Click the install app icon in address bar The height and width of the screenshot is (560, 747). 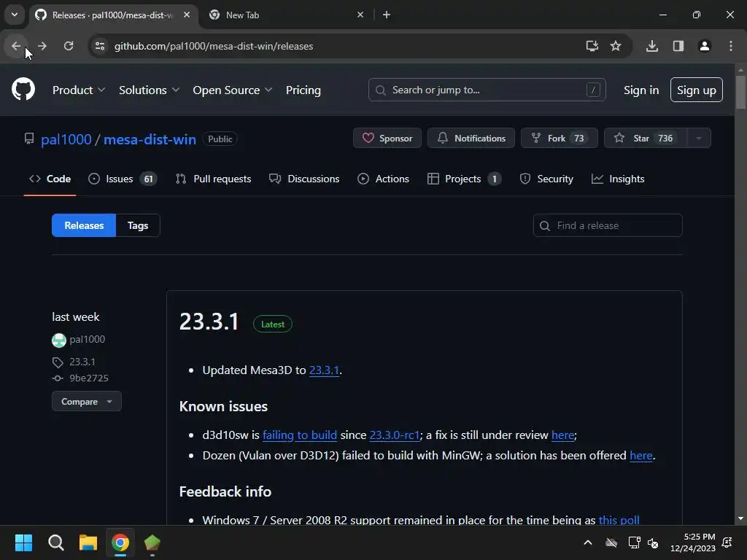click(592, 46)
